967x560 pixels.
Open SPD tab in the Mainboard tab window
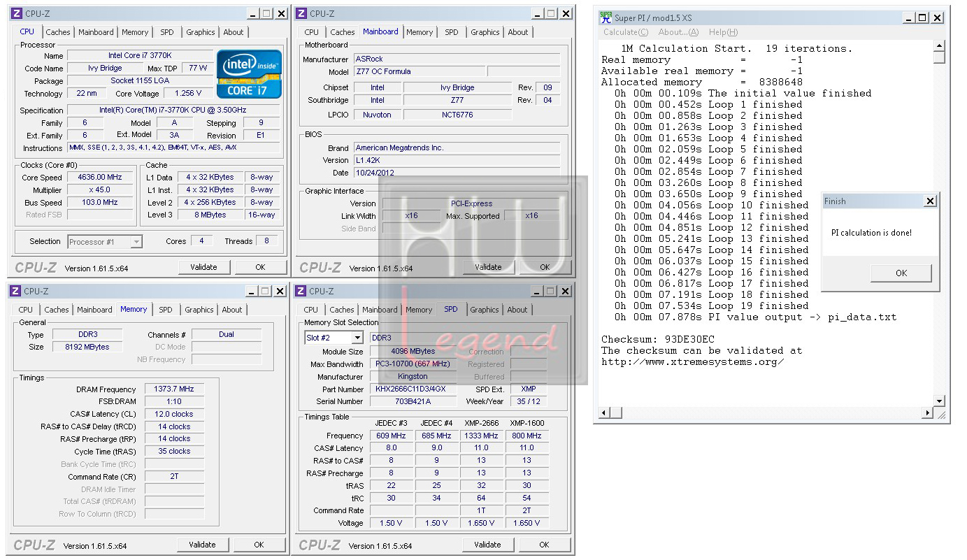452,32
